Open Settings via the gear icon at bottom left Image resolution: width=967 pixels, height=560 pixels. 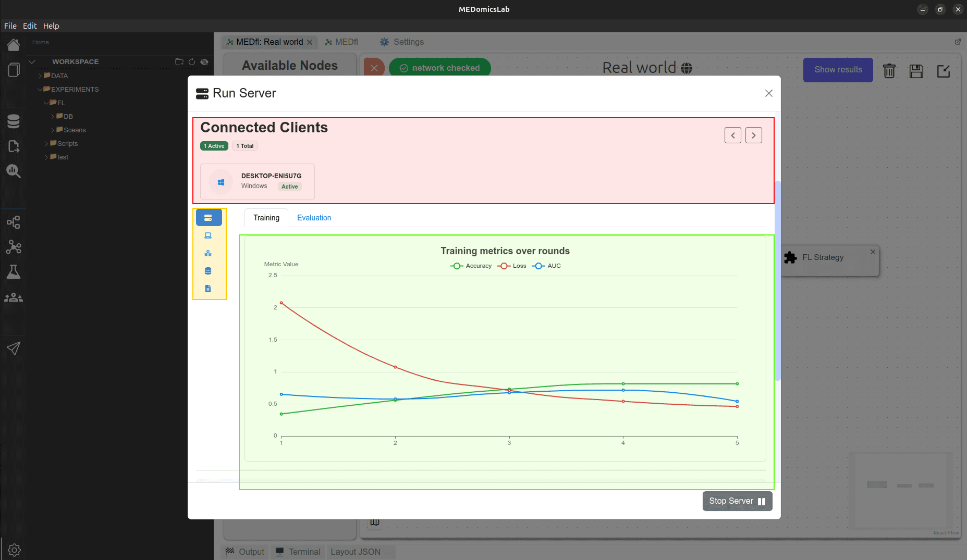click(14, 550)
